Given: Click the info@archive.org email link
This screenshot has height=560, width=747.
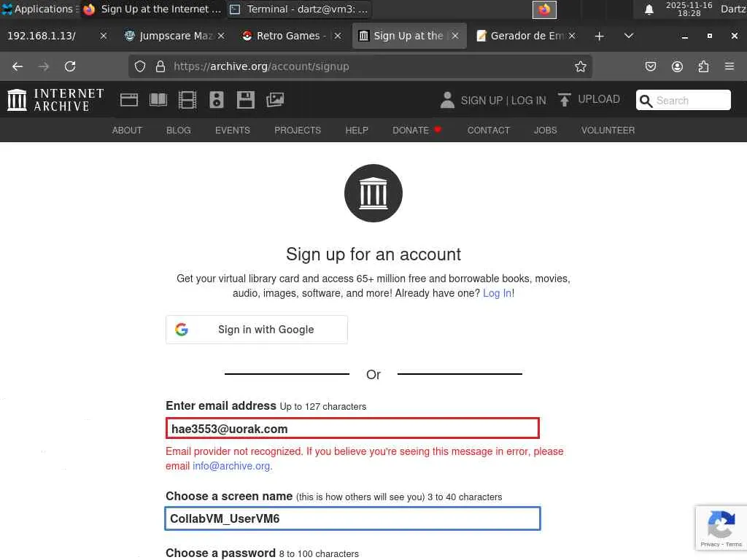Looking at the screenshot, I should [231, 466].
